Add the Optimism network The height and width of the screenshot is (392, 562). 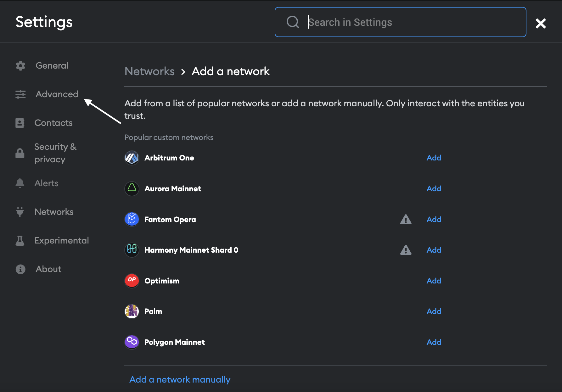click(434, 281)
